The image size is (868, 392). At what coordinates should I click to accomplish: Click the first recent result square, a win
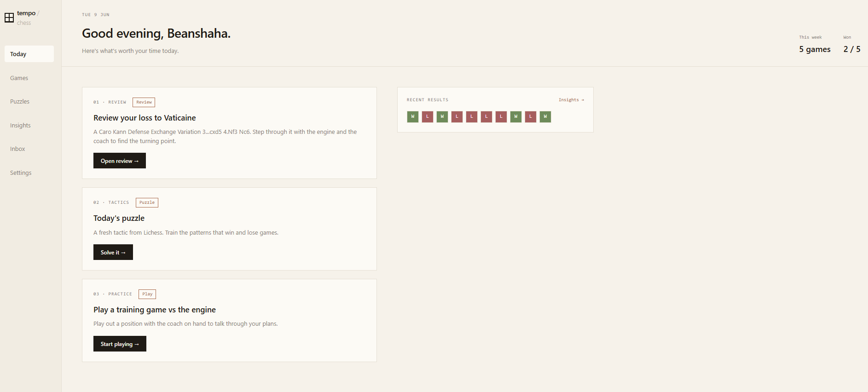coord(413,117)
